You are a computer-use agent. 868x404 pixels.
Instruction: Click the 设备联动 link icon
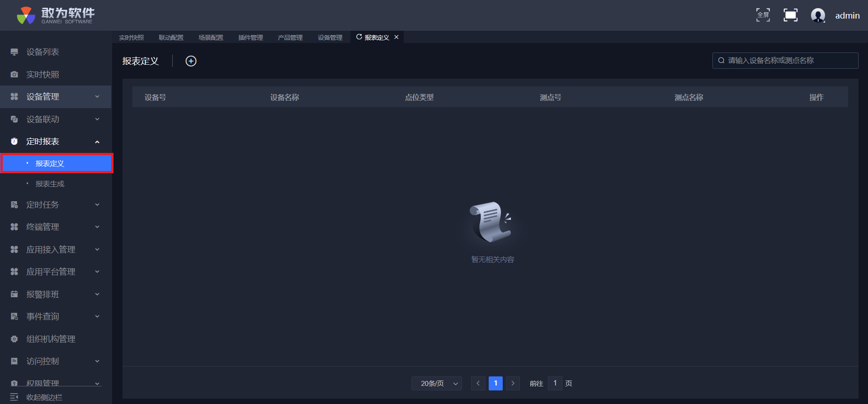14,119
